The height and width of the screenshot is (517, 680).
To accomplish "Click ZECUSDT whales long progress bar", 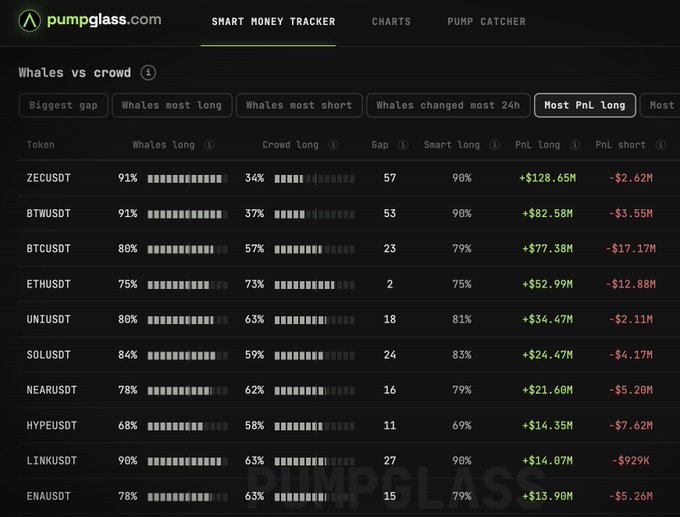I will pos(187,178).
